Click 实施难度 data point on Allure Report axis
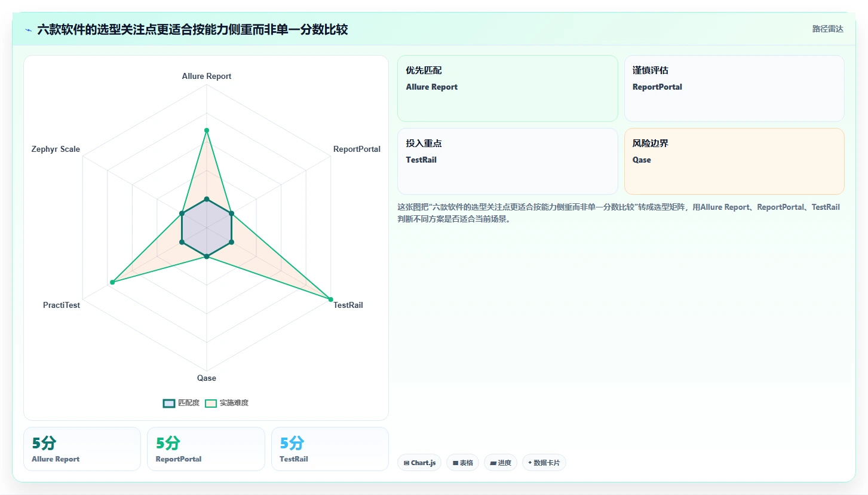Image resolution: width=868 pixels, height=495 pixels. pos(207,130)
